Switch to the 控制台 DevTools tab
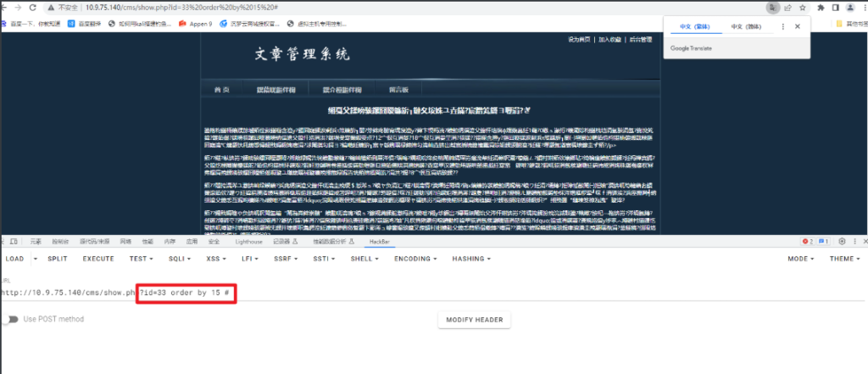This screenshot has width=868, height=374. pyautogui.click(x=60, y=242)
